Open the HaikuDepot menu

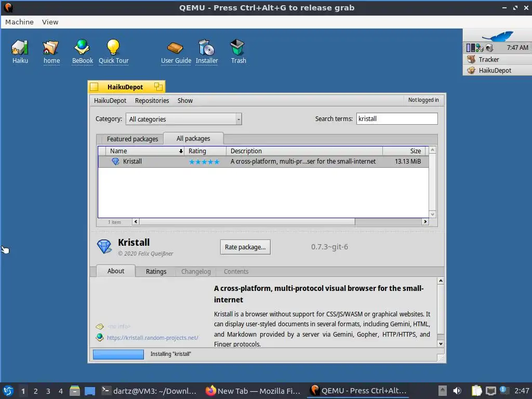click(110, 100)
